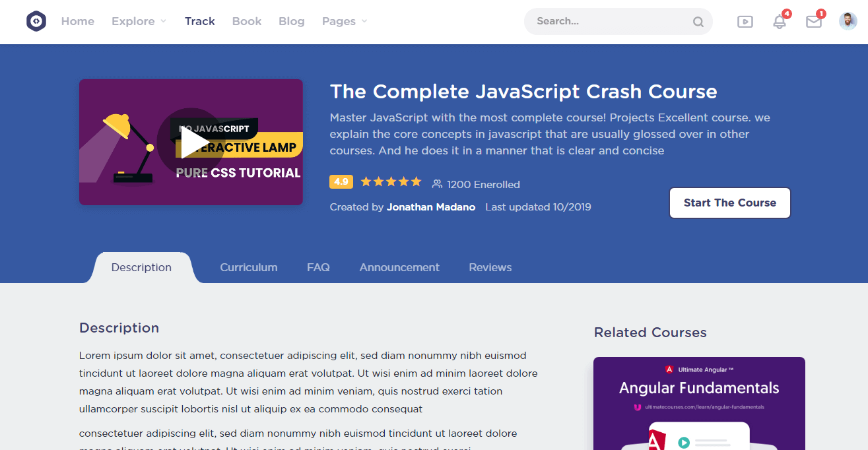Image resolution: width=868 pixels, height=450 pixels.
Task: Expand the Pages dropdown menu
Action: (344, 21)
